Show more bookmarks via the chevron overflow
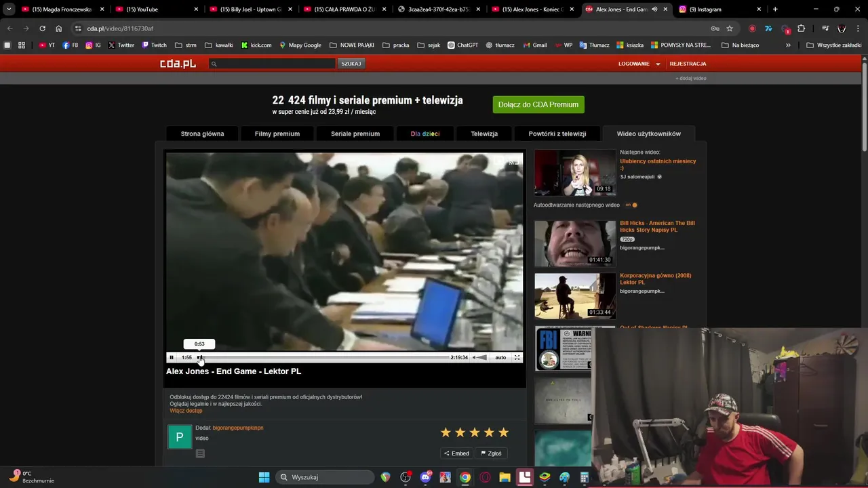868x488 pixels. tap(788, 45)
